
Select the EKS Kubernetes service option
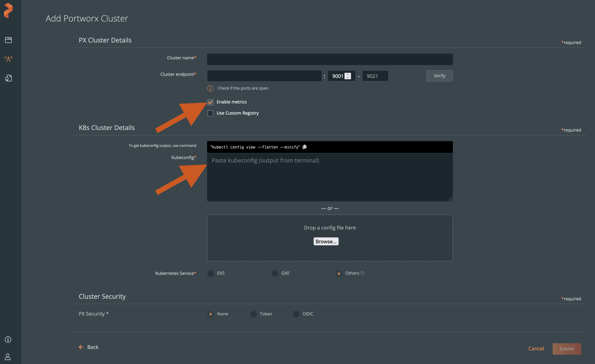(x=211, y=273)
